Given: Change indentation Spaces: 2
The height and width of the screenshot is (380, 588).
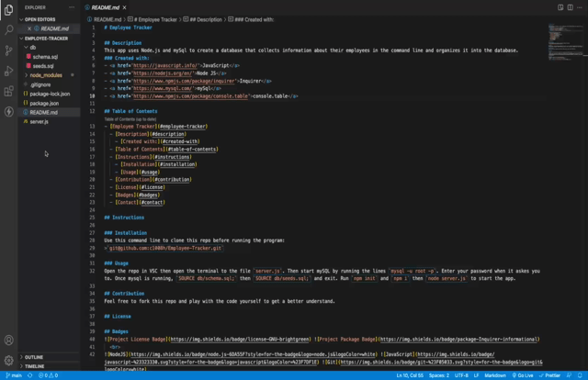Looking at the screenshot, I should point(439,375).
